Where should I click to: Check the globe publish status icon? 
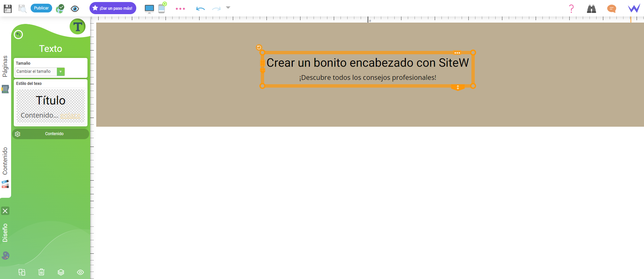coord(60,8)
